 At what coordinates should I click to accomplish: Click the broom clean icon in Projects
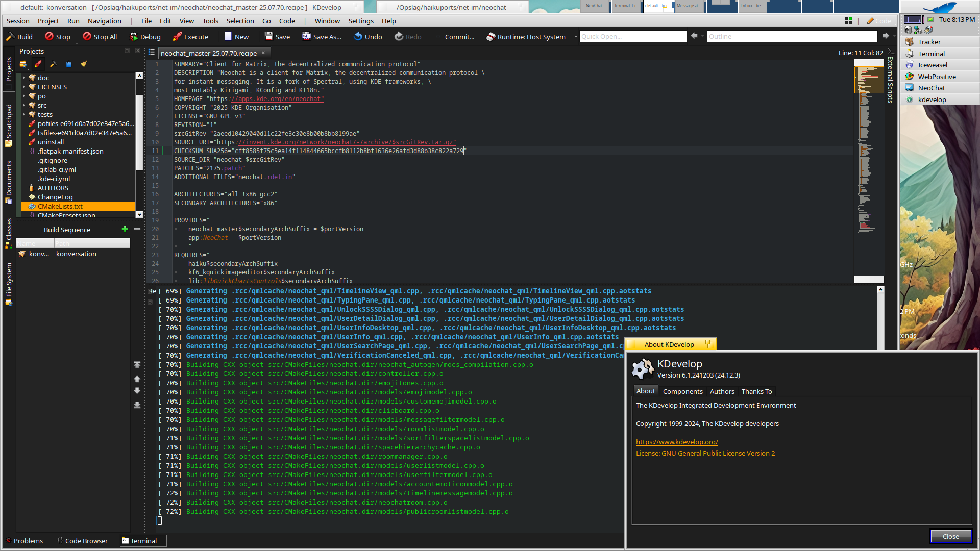coord(84,64)
